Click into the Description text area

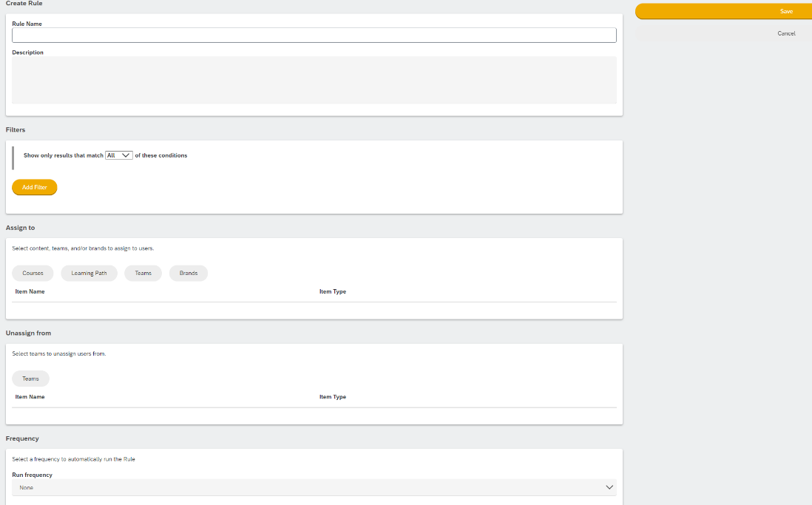pyautogui.click(x=314, y=81)
